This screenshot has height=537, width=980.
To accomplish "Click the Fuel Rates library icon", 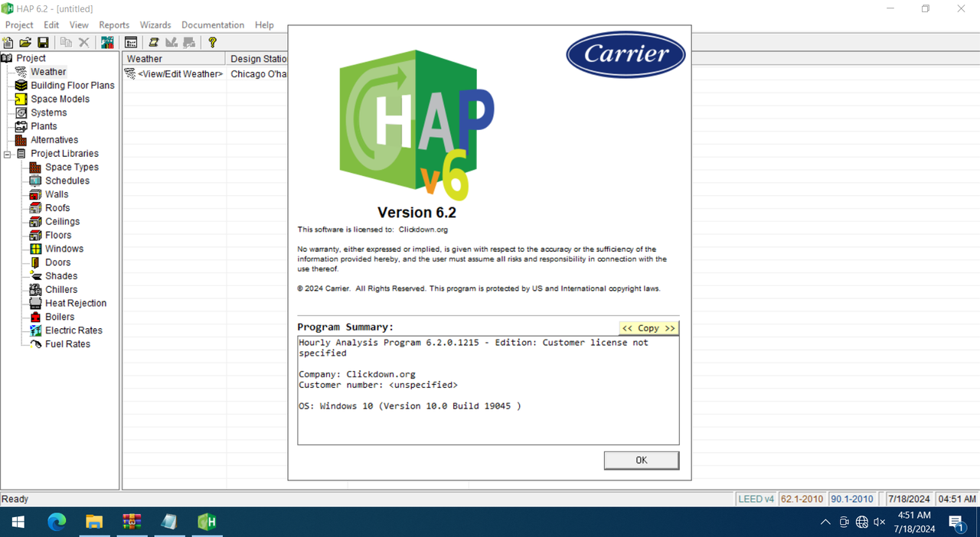I will (x=35, y=344).
